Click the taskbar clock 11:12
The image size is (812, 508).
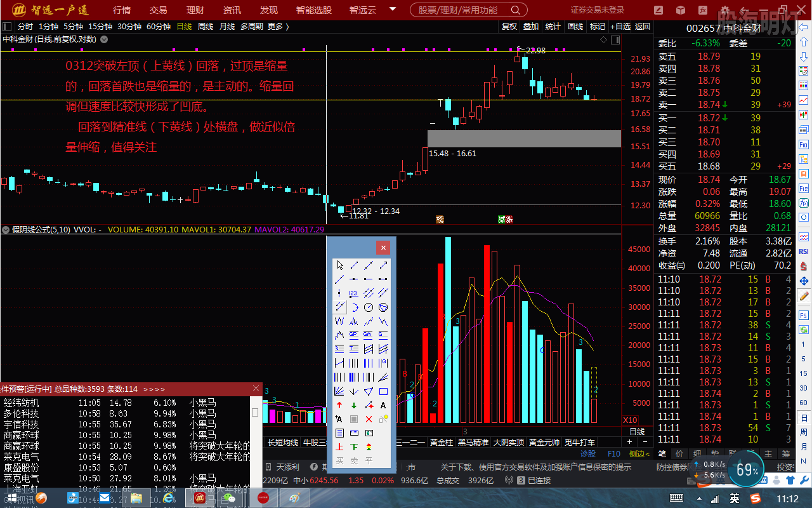click(x=787, y=498)
